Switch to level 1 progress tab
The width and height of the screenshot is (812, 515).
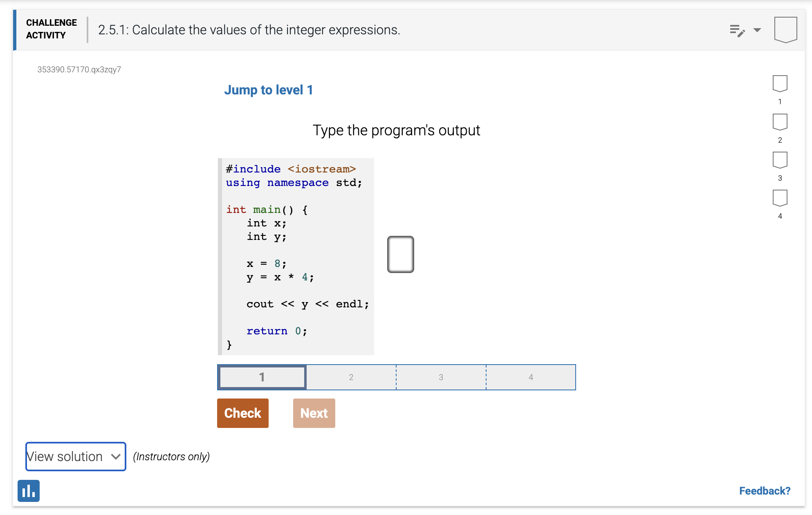point(262,377)
